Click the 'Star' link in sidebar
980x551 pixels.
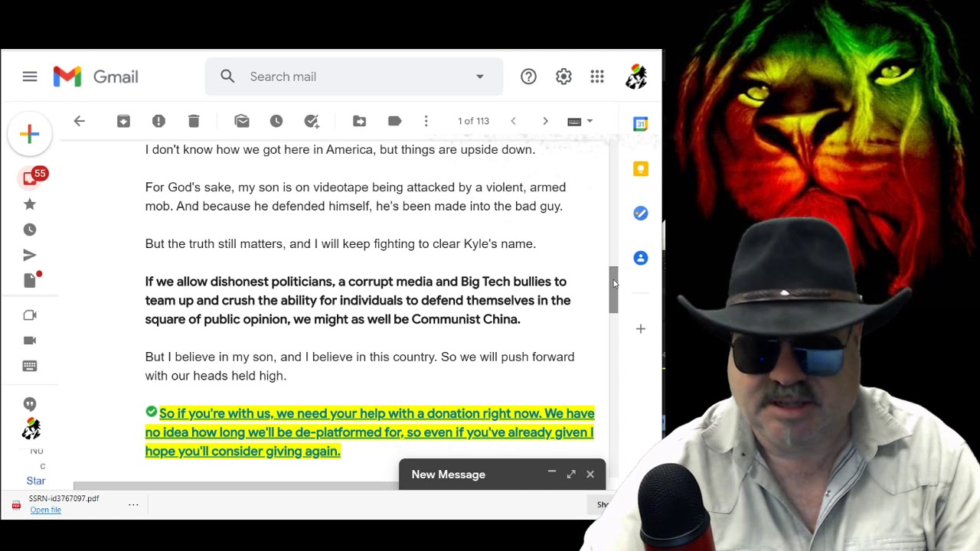click(36, 481)
